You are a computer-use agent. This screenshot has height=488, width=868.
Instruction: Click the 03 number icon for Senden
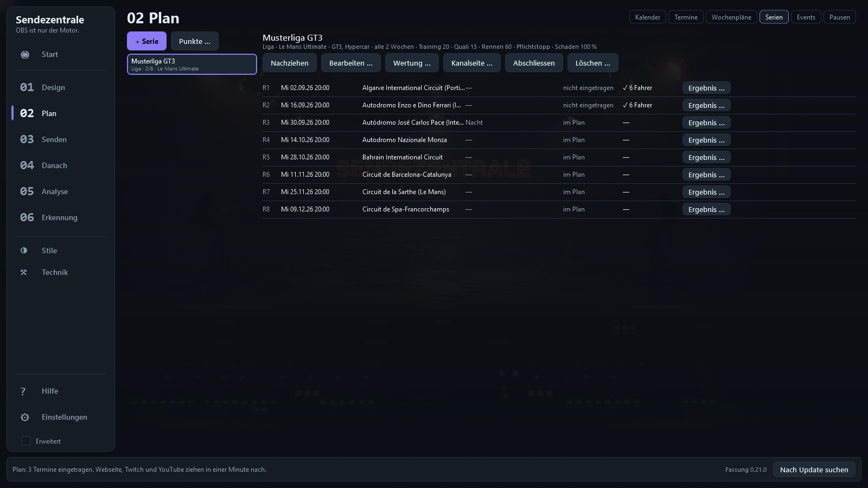(27, 139)
